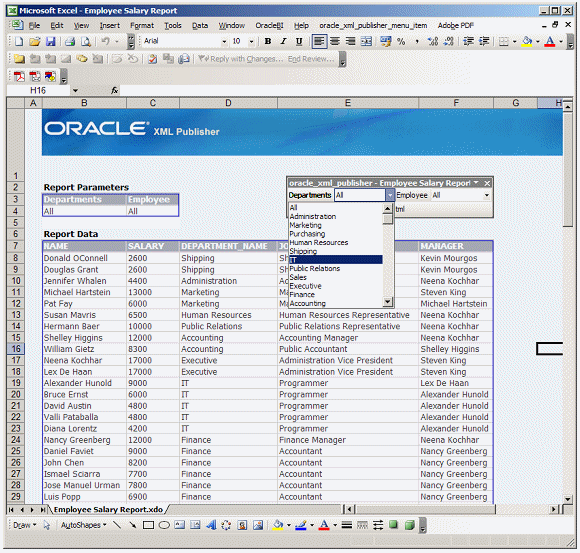Click cell containing Shelley Higgins in NAME column

tap(84, 338)
